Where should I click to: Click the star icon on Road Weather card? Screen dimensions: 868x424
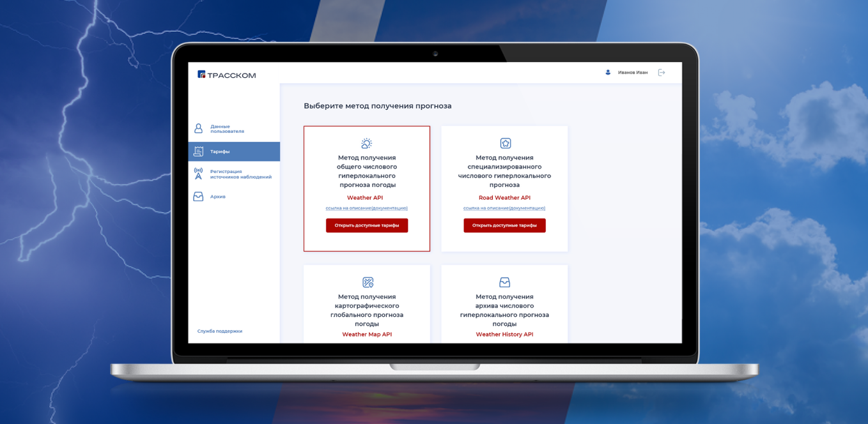click(505, 144)
